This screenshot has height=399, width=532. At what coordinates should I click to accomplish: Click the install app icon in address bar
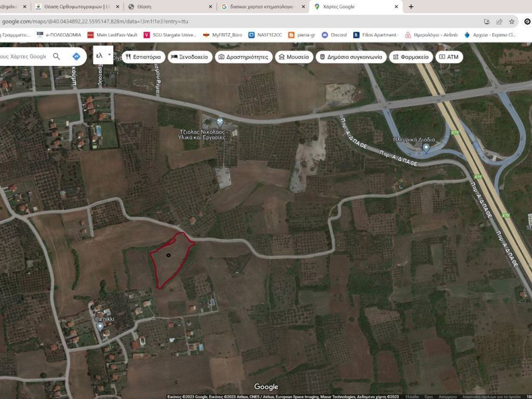[487, 22]
